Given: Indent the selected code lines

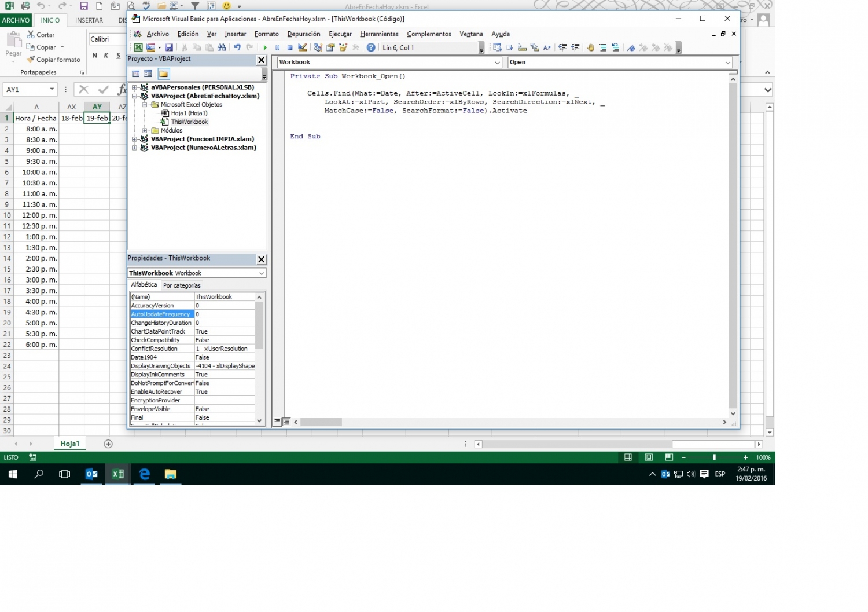Looking at the screenshot, I should coord(562,47).
